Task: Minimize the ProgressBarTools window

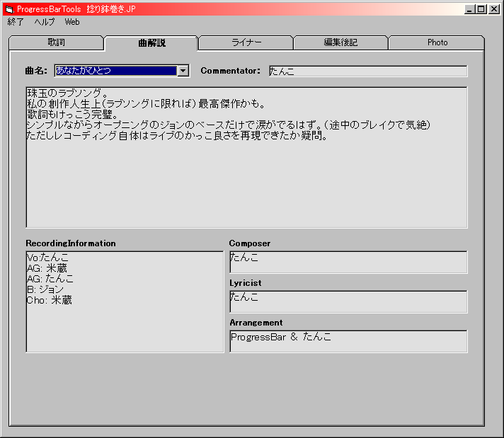Action: 469,9
